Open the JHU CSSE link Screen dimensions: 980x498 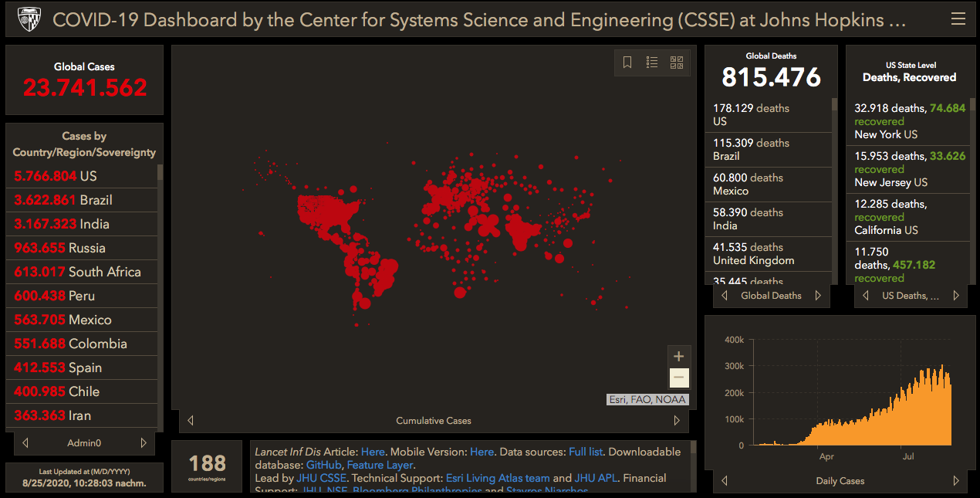[x=322, y=478]
